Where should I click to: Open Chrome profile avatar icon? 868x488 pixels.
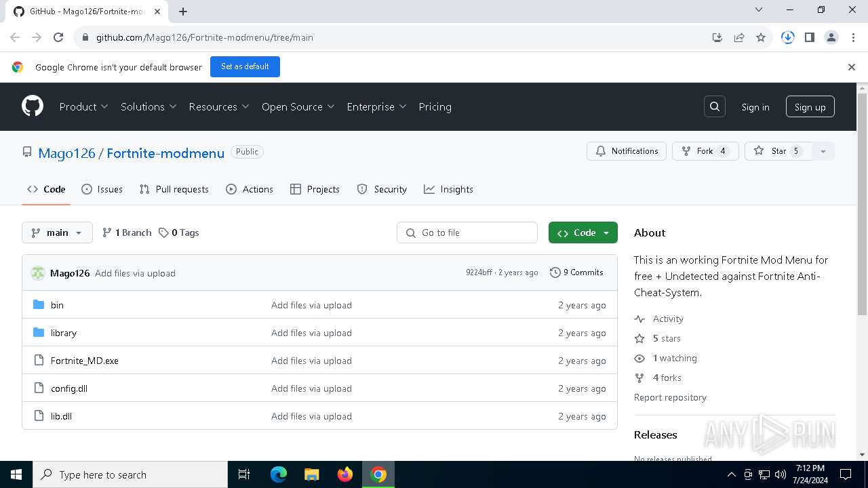pos(831,37)
